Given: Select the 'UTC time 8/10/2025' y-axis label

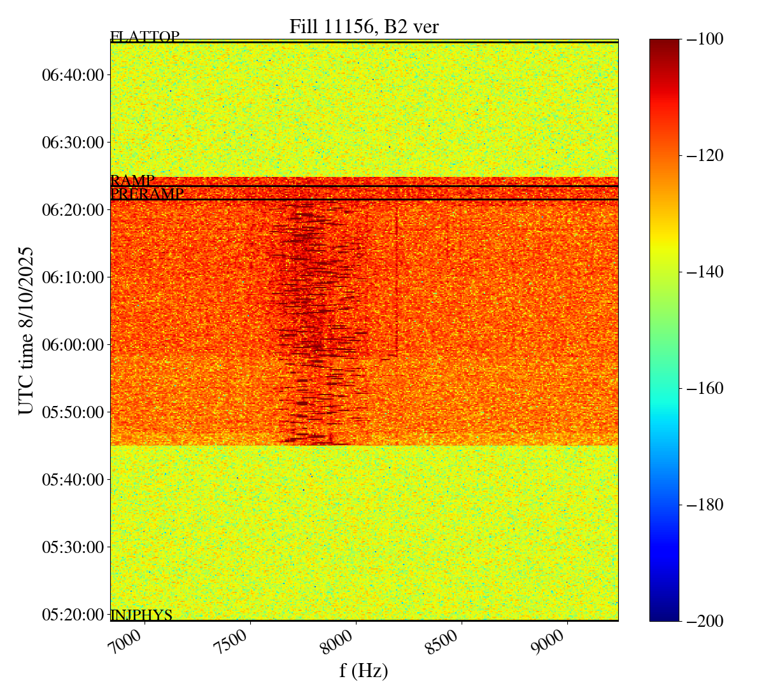Looking at the screenshot, I should (26, 330).
